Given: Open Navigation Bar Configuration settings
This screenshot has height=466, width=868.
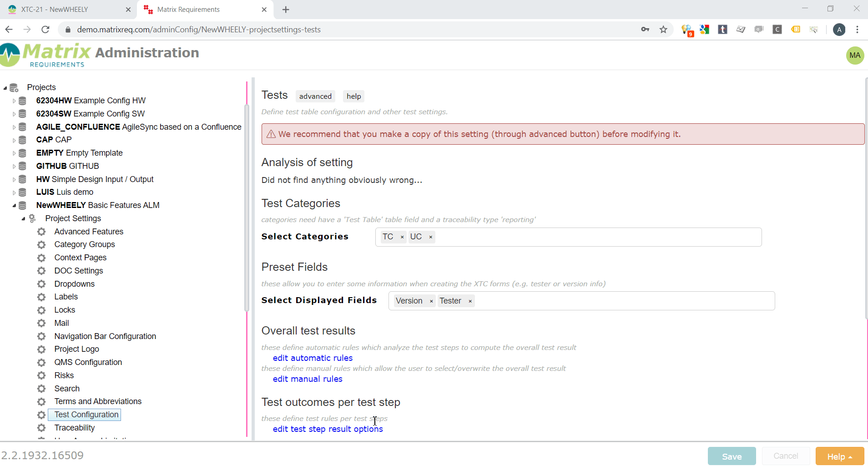Looking at the screenshot, I should [105, 336].
